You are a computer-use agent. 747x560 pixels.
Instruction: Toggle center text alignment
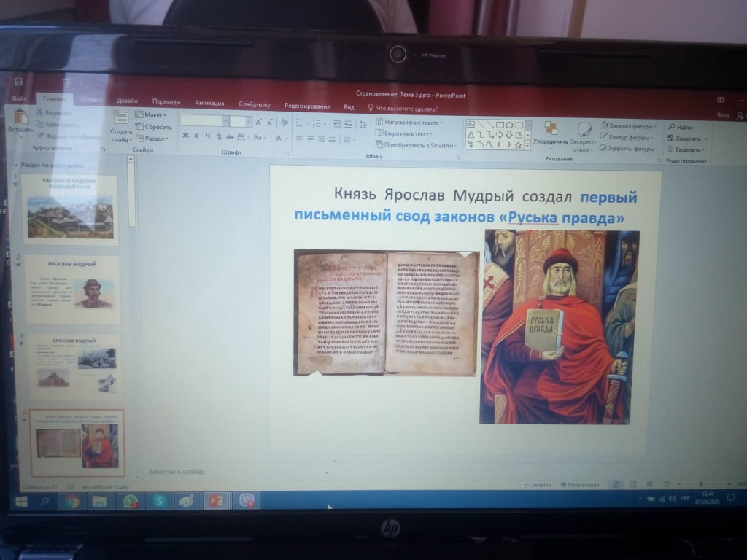[x=311, y=139]
